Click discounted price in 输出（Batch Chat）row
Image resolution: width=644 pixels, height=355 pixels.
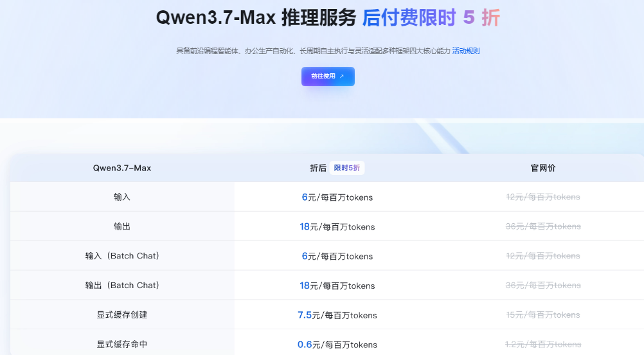(337, 286)
